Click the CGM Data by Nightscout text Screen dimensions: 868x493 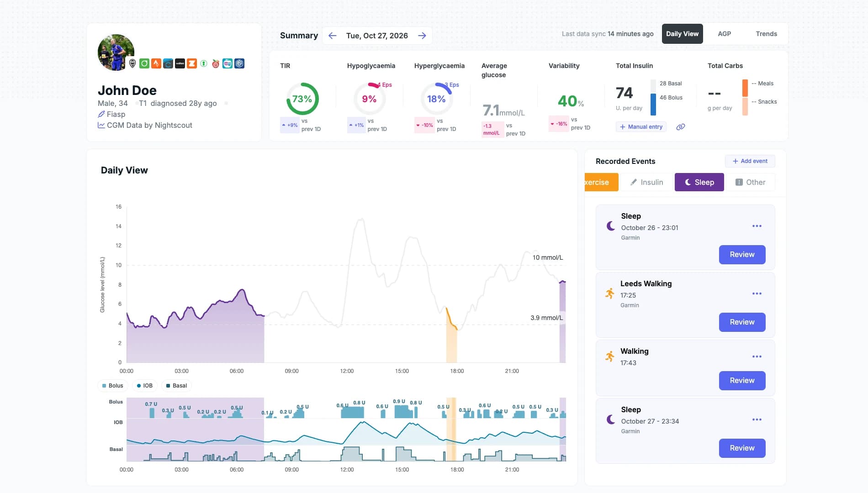pos(149,125)
